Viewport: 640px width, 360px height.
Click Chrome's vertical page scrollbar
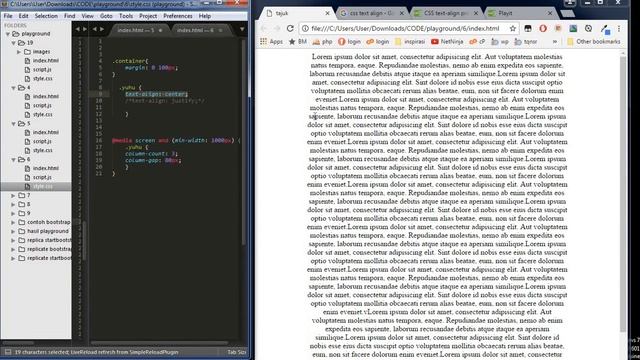pyautogui.click(x=623, y=194)
